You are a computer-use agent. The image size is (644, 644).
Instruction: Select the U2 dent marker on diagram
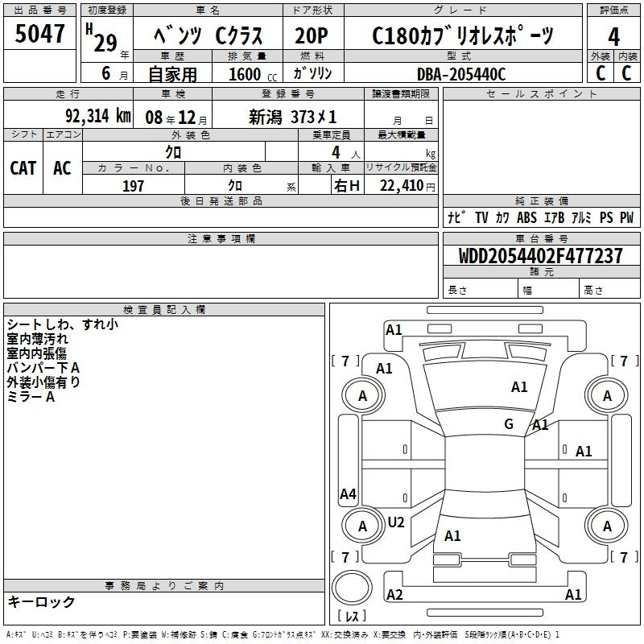pos(396,522)
